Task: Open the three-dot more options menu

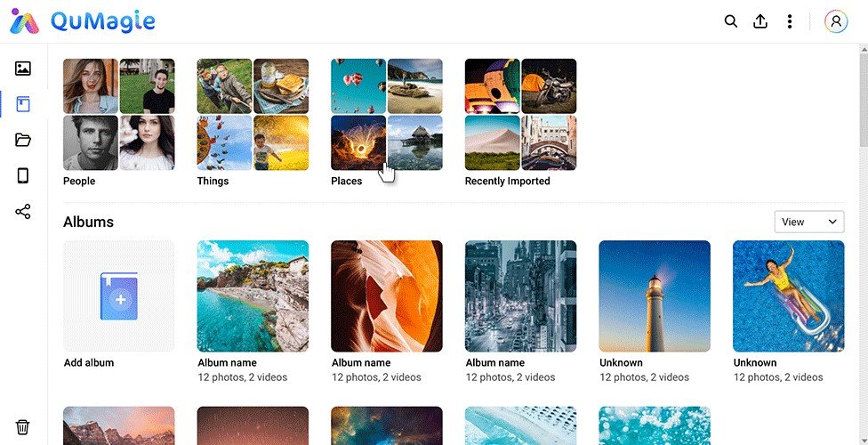Action: 790,21
